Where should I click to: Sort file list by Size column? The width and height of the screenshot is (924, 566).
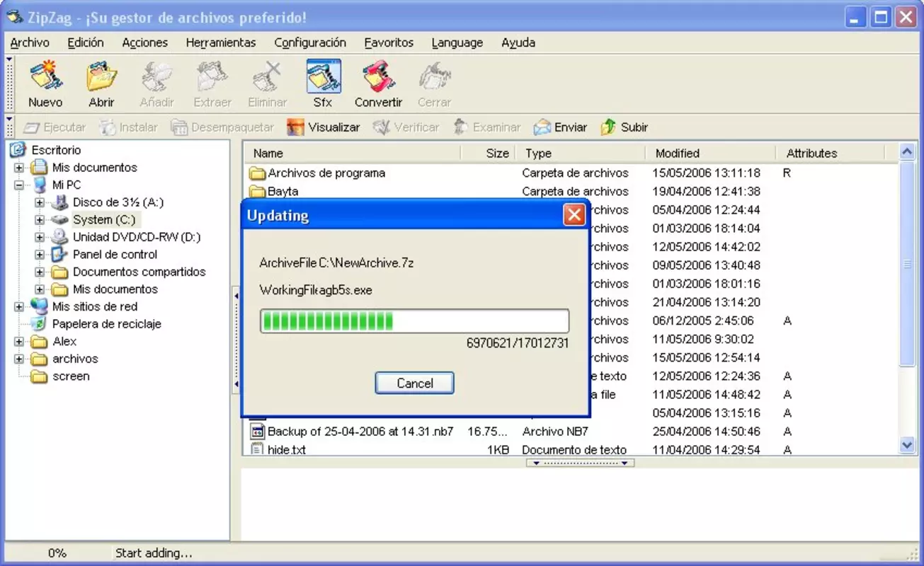pos(487,153)
